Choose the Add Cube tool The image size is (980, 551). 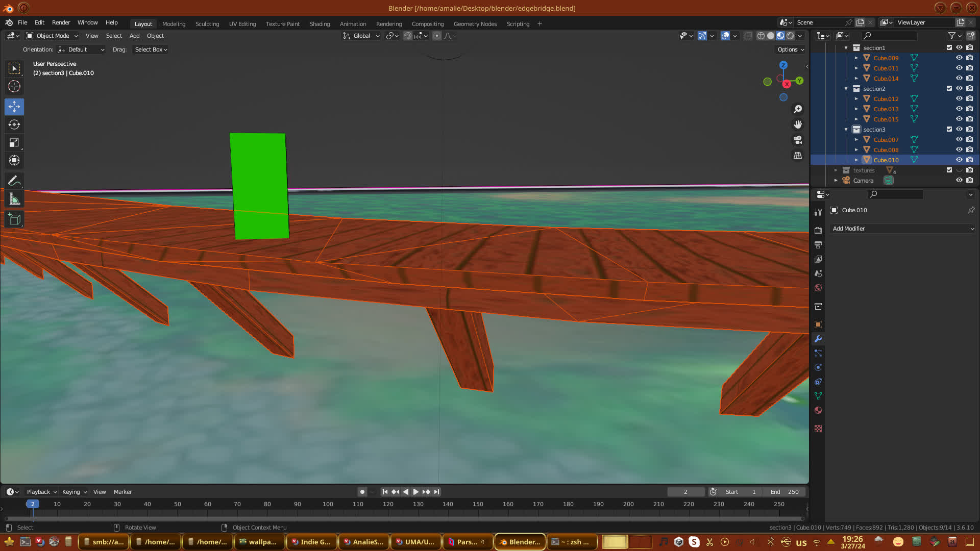point(14,219)
